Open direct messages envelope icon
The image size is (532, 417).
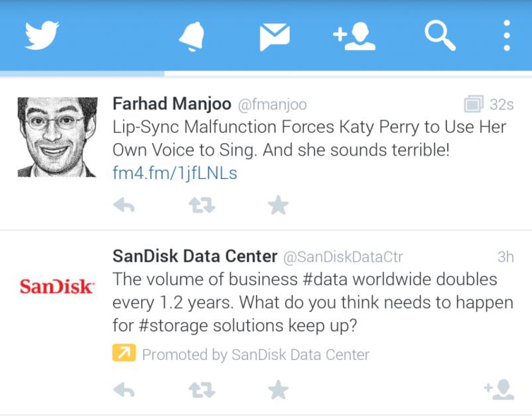point(275,37)
